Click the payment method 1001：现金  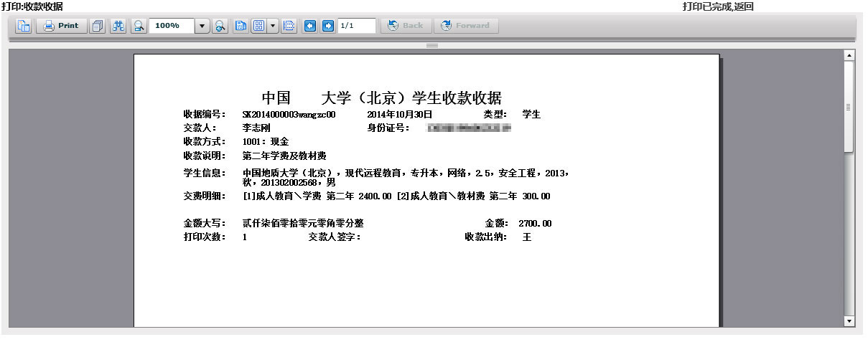[266, 142]
